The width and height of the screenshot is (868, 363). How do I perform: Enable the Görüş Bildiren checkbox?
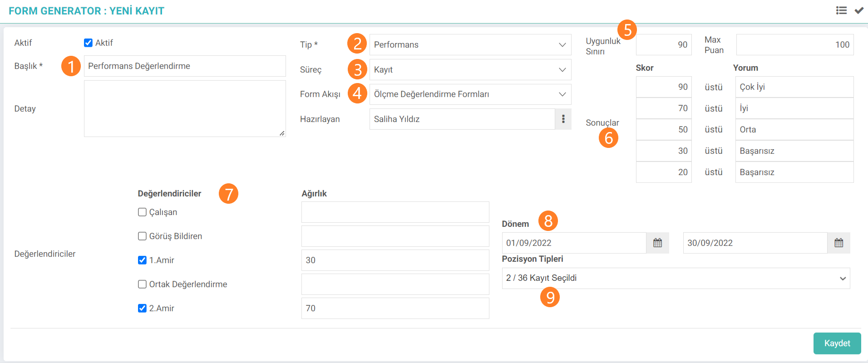142,236
